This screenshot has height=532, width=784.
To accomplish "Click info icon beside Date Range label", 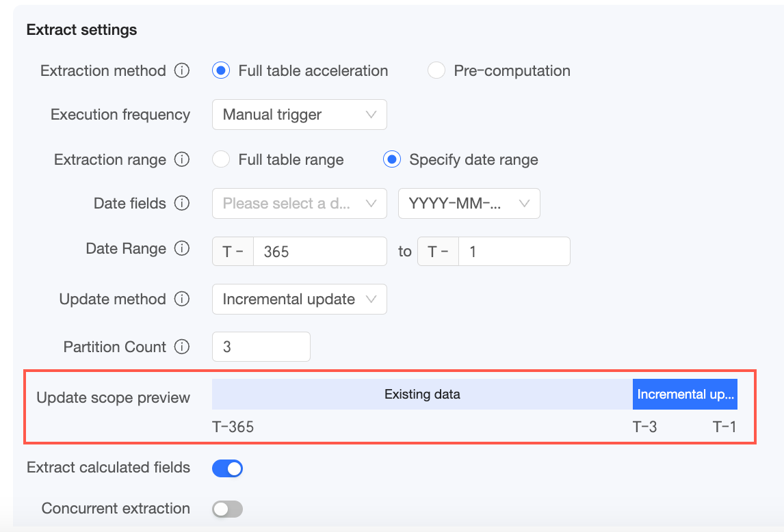I will click(182, 249).
